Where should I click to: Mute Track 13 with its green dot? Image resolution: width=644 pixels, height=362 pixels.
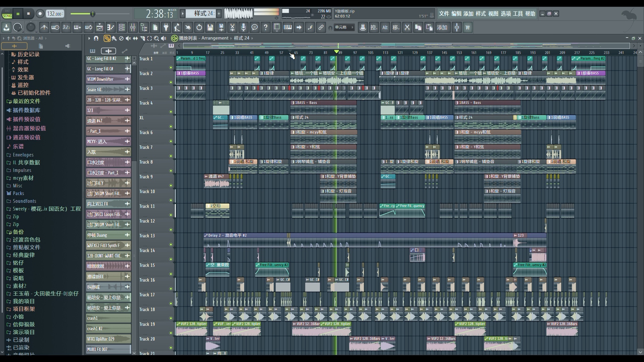(171, 245)
